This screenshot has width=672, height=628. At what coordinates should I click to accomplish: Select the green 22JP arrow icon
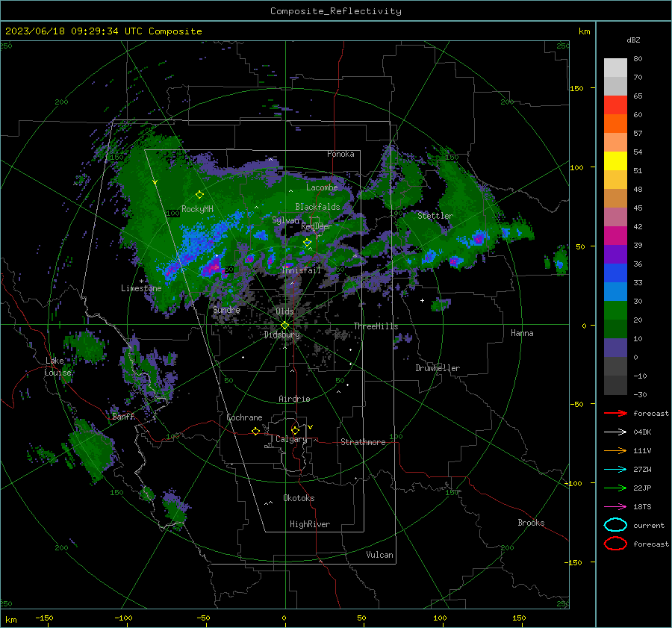coord(615,488)
